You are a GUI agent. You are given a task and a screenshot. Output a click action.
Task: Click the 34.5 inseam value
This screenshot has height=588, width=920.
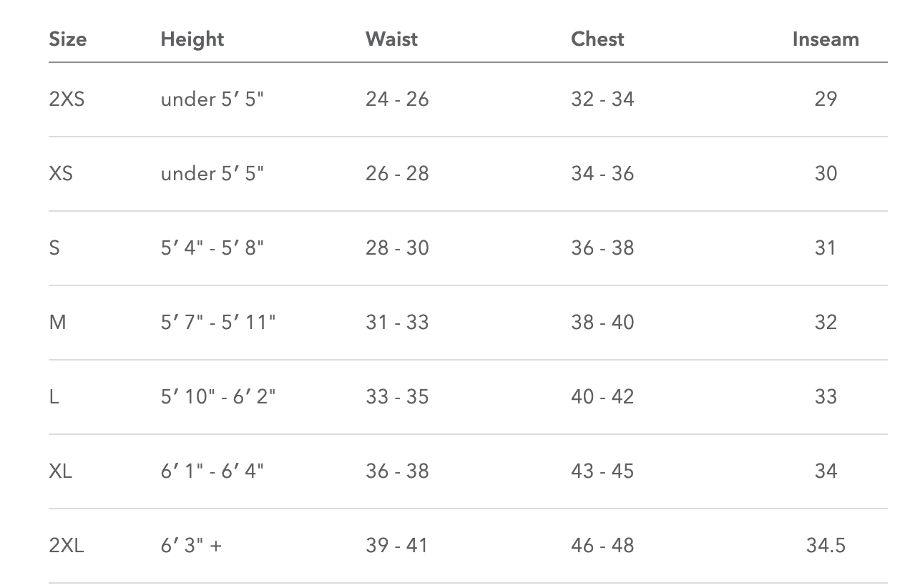(x=826, y=545)
